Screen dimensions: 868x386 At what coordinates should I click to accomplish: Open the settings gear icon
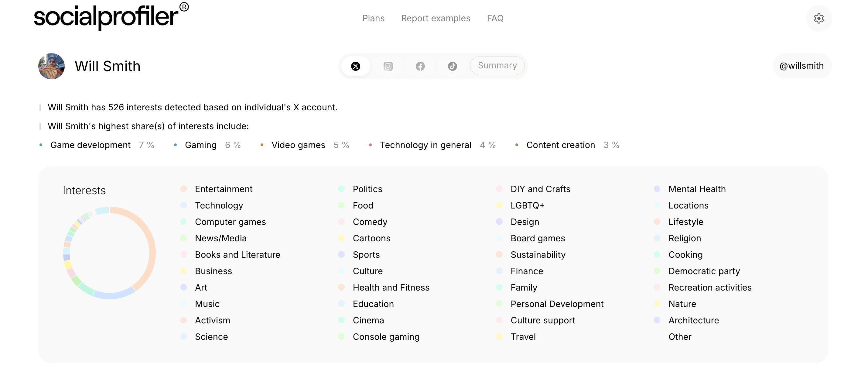(x=818, y=18)
